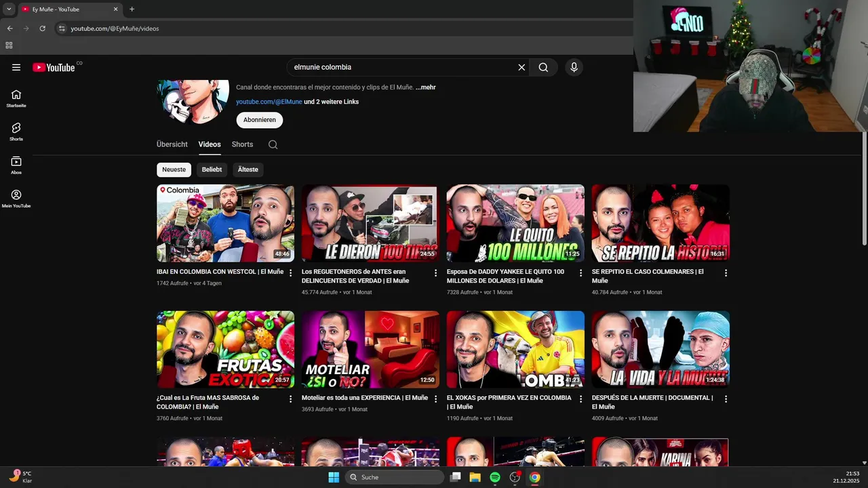Click the taskbar Suche search box
Screen dimensions: 868x488
[x=395, y=477]
